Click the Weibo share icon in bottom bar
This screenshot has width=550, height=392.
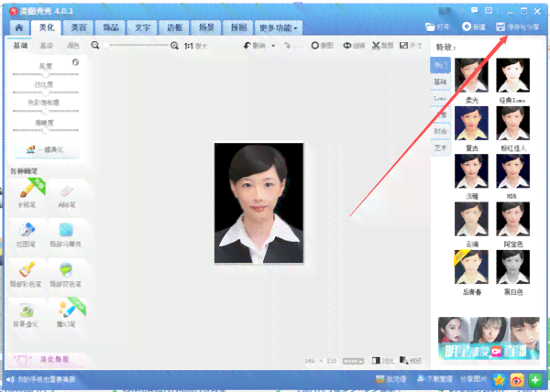[517, 380]
